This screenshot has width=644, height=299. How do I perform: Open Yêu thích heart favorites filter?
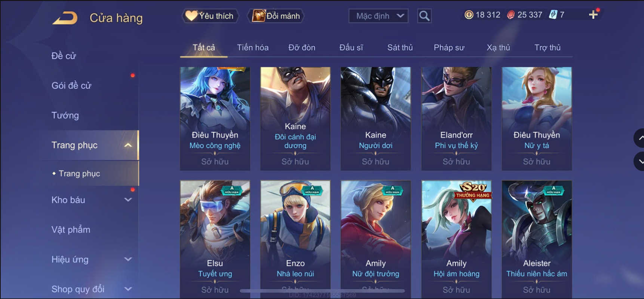[210, 16]
